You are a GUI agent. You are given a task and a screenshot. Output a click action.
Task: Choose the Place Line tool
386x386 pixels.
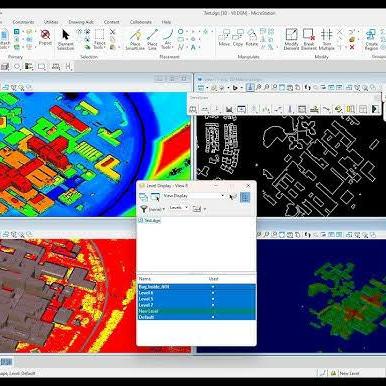(152, 39)
